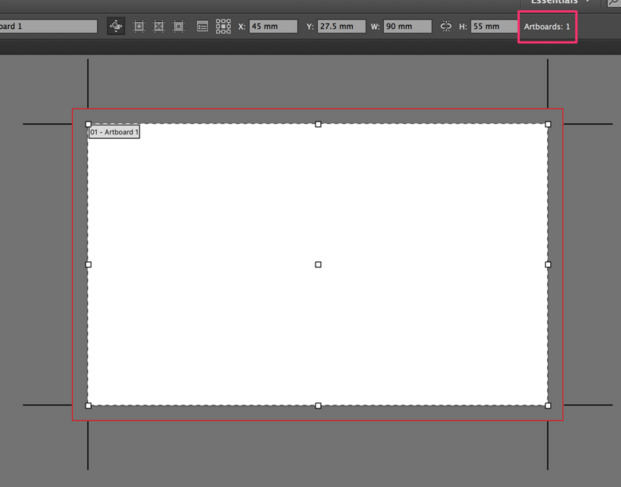Click the "01 - Artboard 1" label
The image size is (621, 487).
tap(114, 132)
